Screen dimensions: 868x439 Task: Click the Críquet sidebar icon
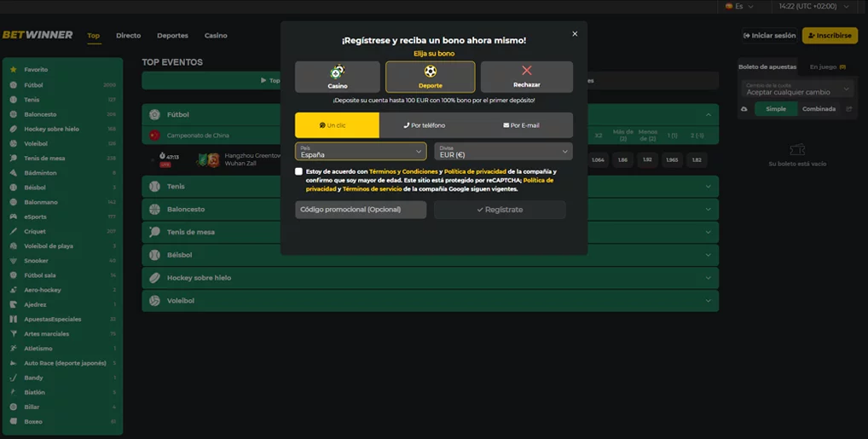click(14, 231)
